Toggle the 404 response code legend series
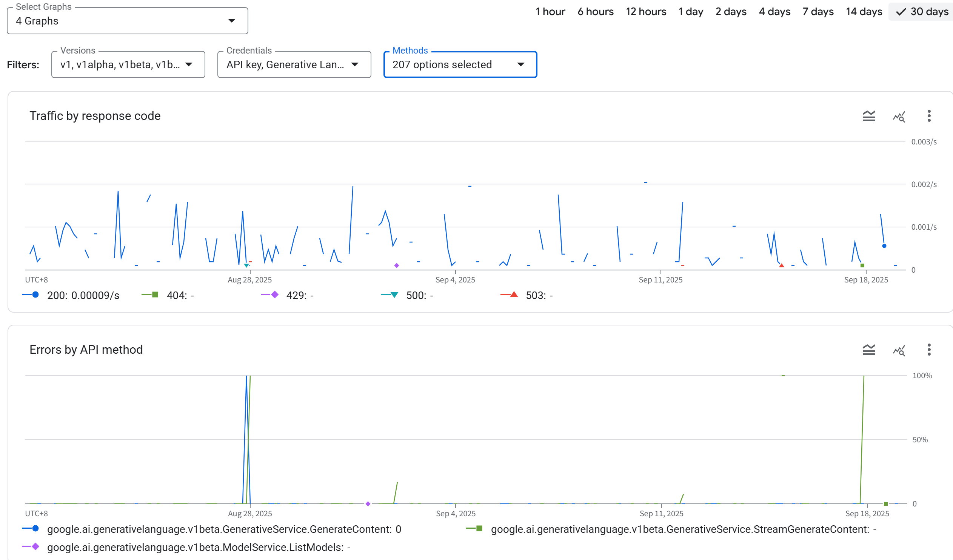This screenshot has height=560, width=953. point(168,296)
